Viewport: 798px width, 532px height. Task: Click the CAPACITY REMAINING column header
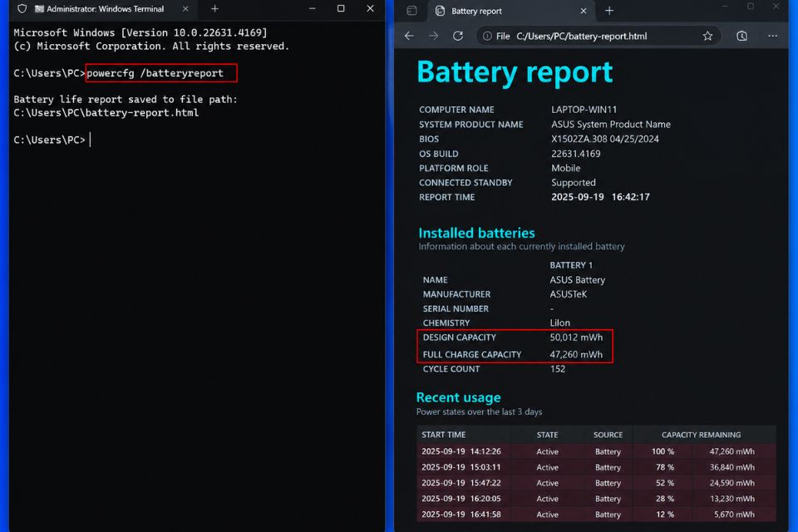[x=701, y=435]
